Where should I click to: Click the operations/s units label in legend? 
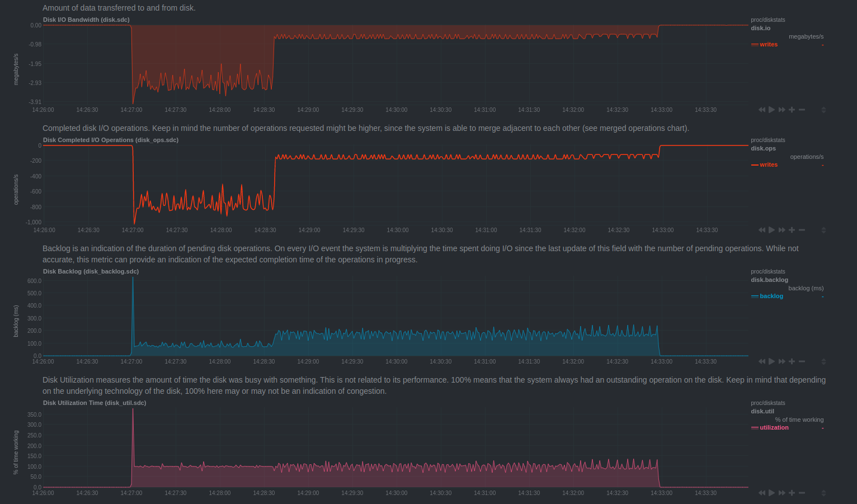click(807, 157)
